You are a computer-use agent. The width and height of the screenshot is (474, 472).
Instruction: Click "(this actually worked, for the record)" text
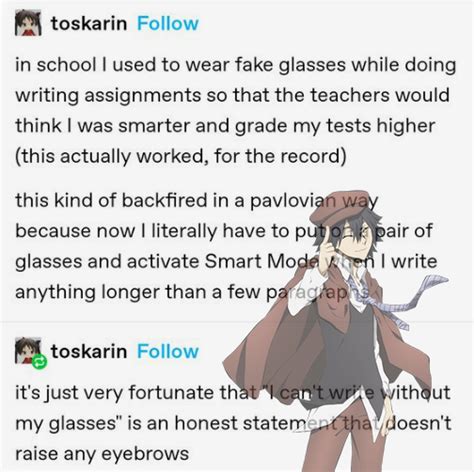point(181,156)
